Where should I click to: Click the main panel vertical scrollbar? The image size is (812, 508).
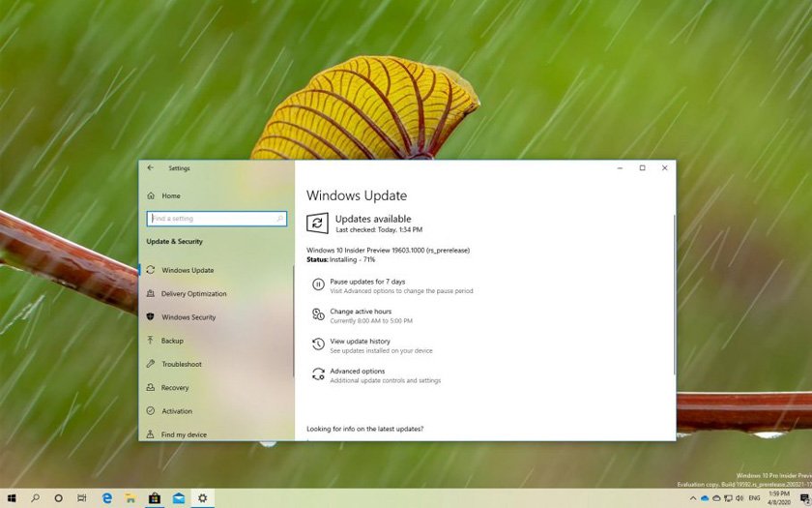(x=675, y=290)
